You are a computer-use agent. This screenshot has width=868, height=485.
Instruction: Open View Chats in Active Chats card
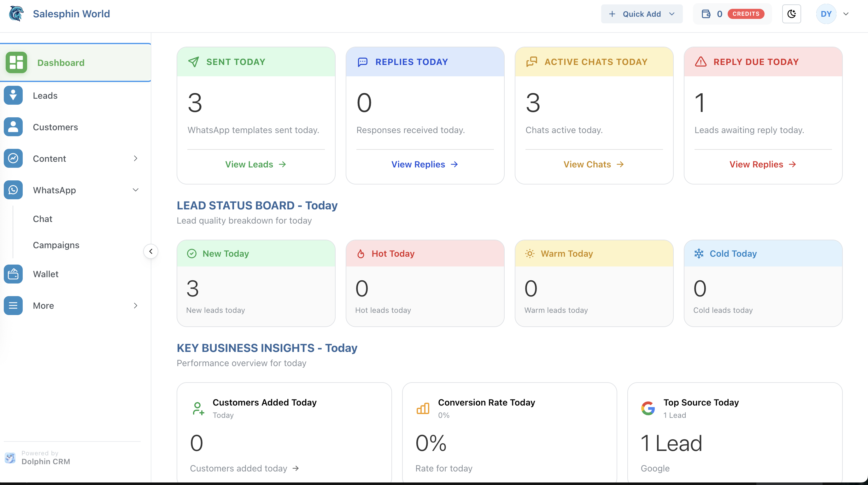[593, 164]
